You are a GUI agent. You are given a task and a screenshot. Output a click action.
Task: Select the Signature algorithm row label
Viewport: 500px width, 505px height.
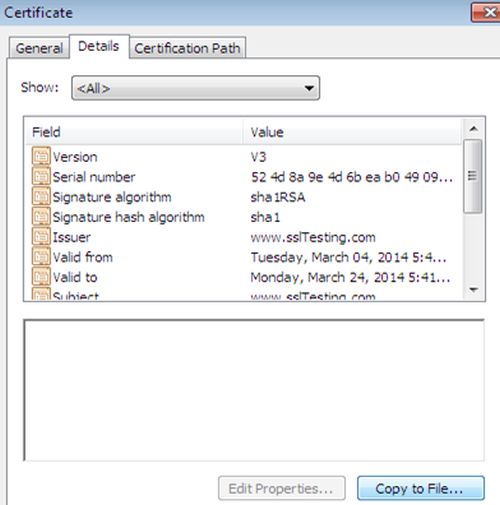coord(112,197)
